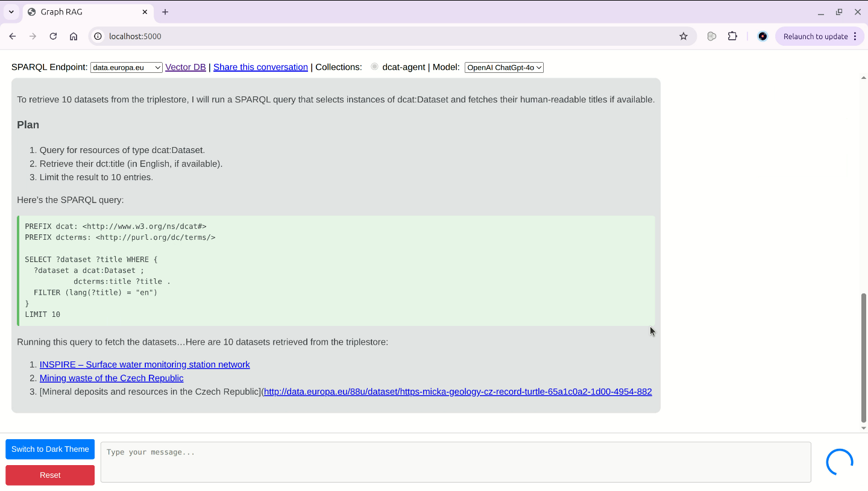868x491 pixels.
Task: Go to browser home icon
Action: pos(74,36)
